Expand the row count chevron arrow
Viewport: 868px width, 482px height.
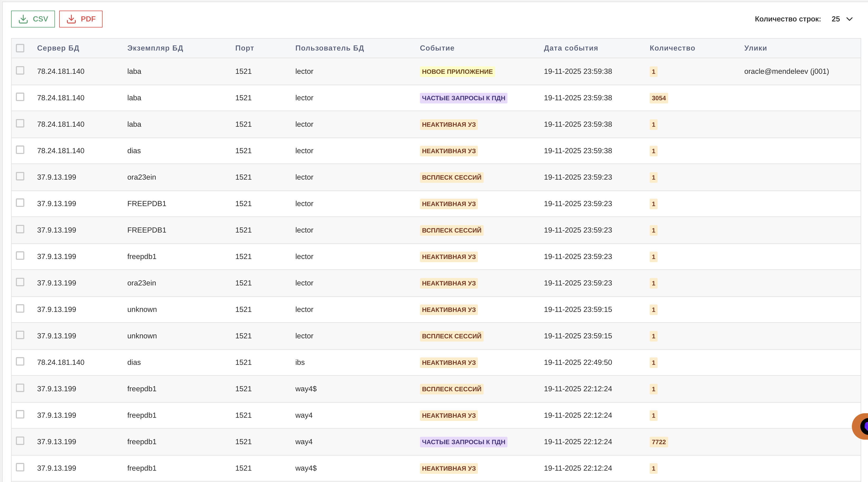click(850, 19)
